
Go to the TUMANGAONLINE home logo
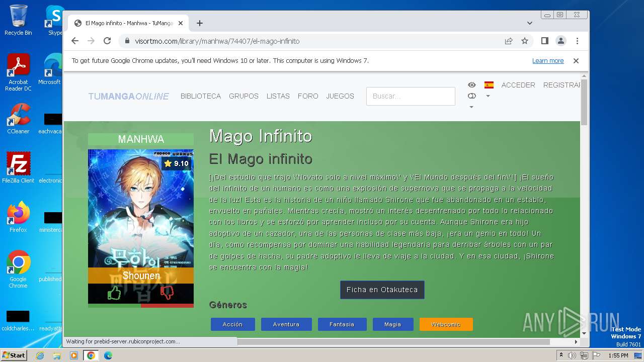(x=129, y=97)
